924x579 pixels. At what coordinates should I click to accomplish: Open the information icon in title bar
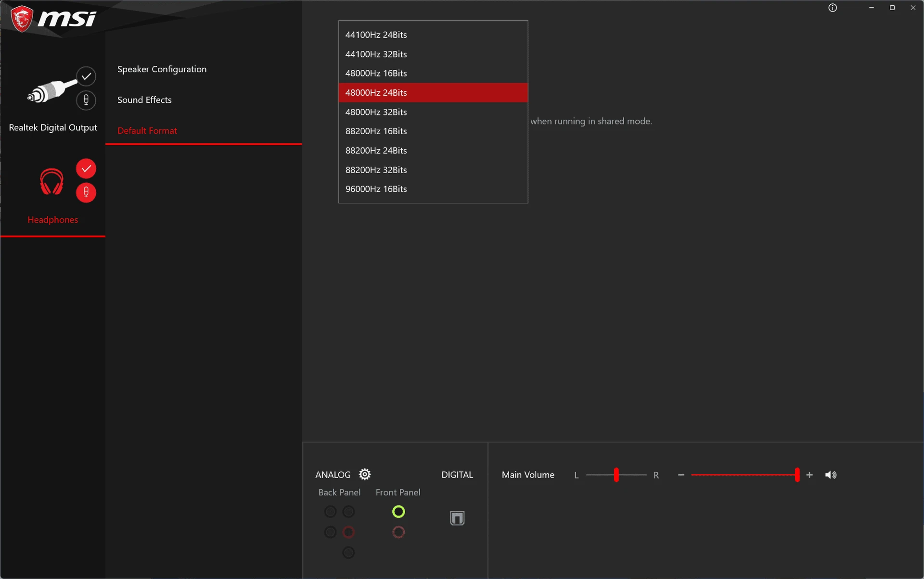pos(833,8)
